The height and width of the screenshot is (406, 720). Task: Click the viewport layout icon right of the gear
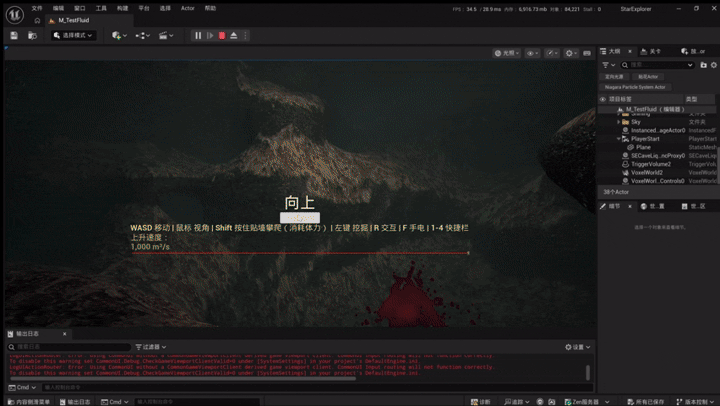587,53
